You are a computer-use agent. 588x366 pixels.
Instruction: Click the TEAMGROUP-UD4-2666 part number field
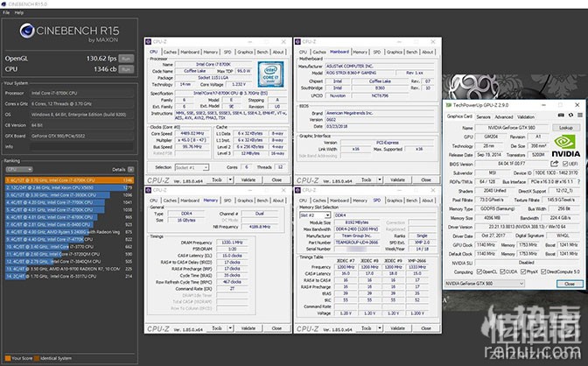click(x=356, y=243)
